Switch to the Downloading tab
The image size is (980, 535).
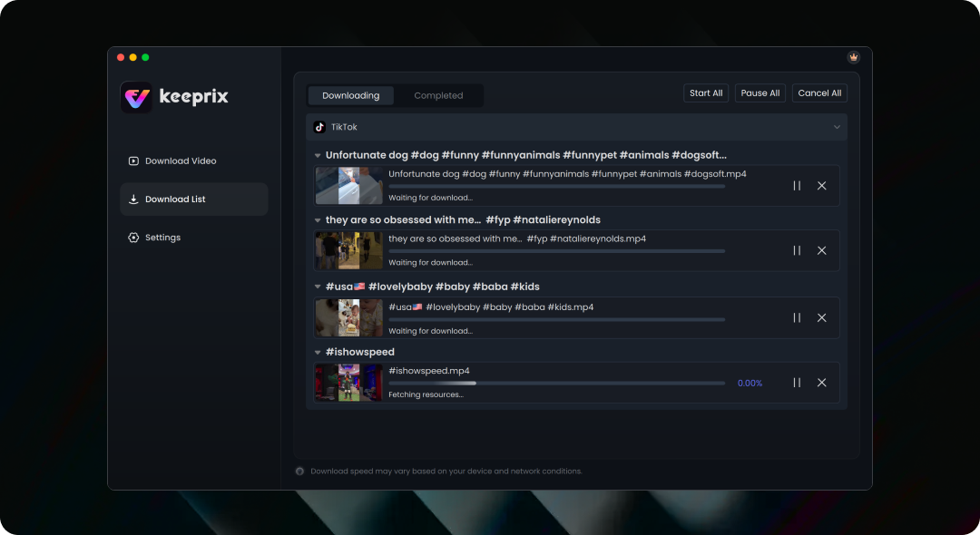point(350,95)
